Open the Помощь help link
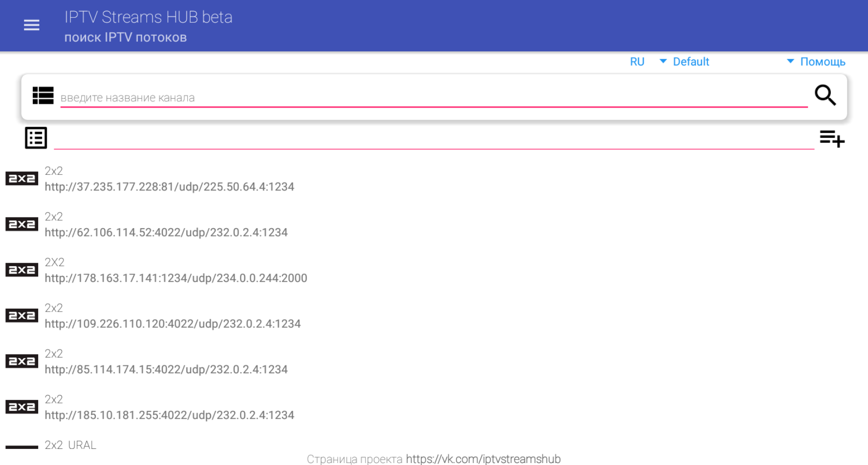The height and width of the screenshot is (465, 868). (823, 62)
